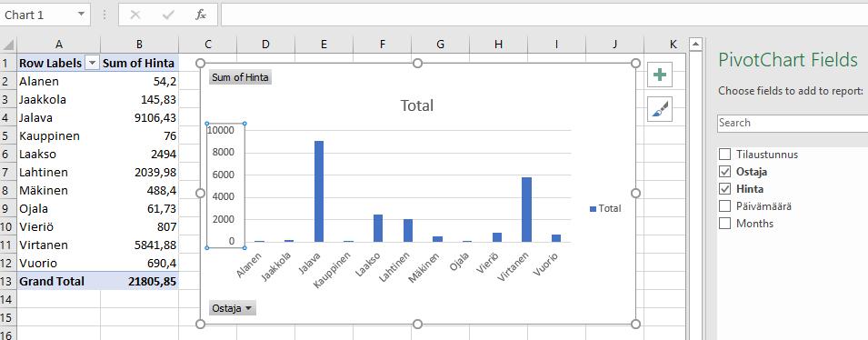This screenshot has height=340, width=868.
Task: Click the Tilaustunnus field name
Action: coord(767,155)
